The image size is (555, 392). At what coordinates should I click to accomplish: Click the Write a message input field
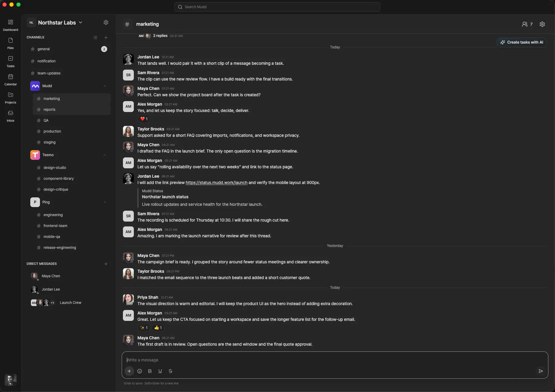pyautogui.click(x=335, y=360)
